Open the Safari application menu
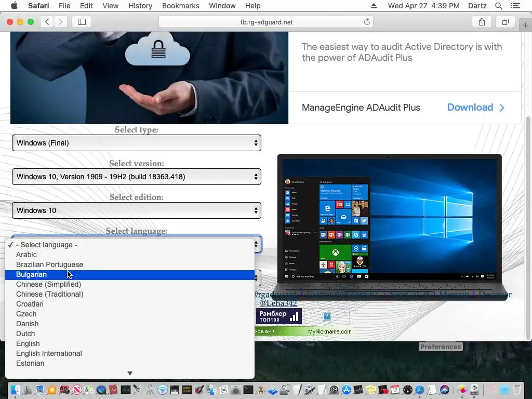Screen dimensions: 532x399 pyautogui.click(x=38, y=6)
